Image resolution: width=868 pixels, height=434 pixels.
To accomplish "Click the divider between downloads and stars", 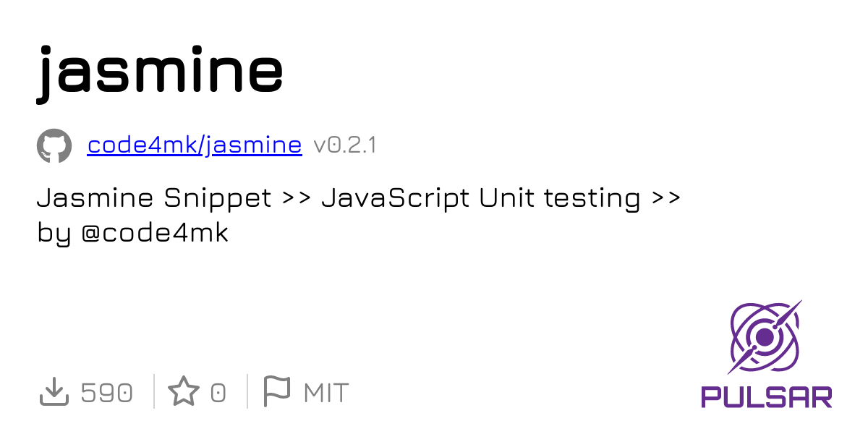I will [x=154, y=392].
